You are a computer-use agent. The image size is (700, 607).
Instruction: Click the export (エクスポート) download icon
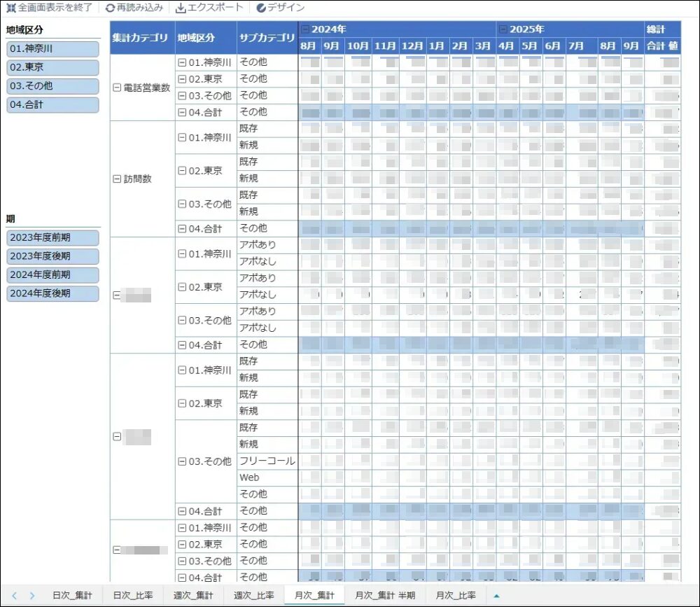[181, 8]
